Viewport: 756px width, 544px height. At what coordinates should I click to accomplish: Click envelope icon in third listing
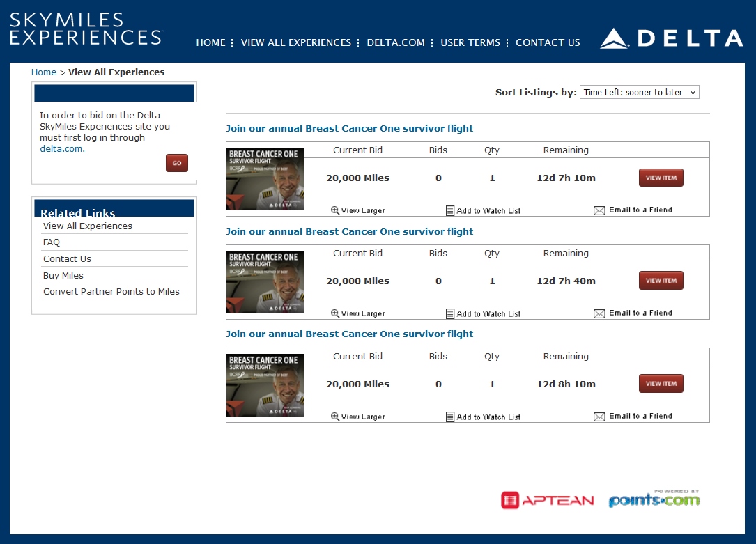coord(599,417)
